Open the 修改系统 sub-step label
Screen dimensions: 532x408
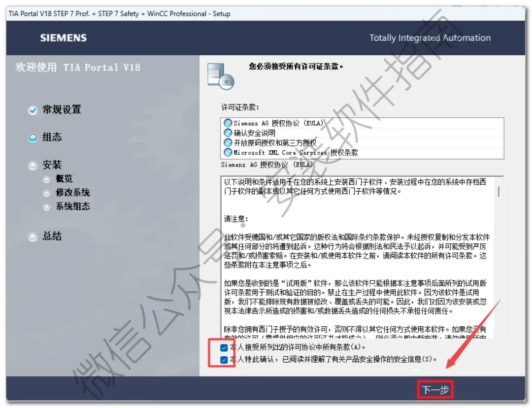point(72,193)
